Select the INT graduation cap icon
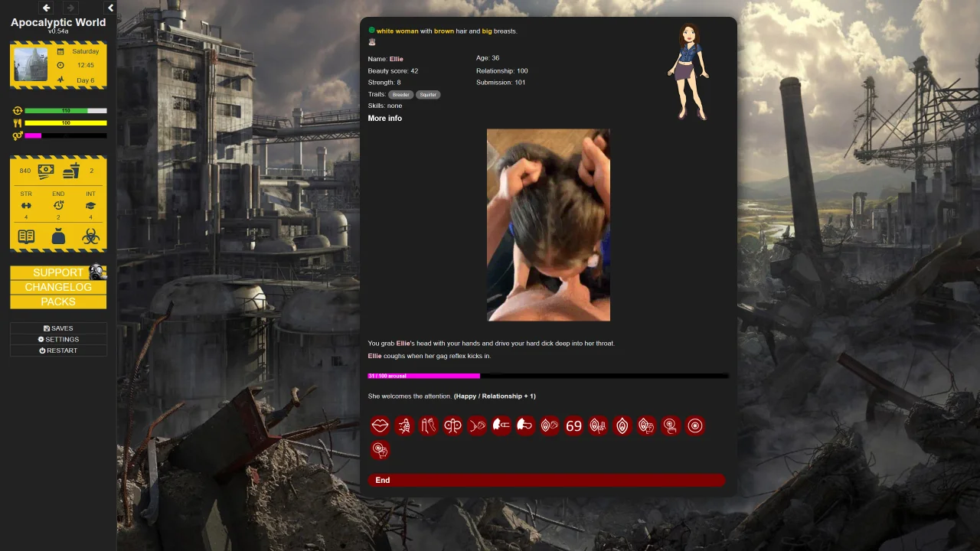Screen dimensions: 980x551 click(90, 206)
